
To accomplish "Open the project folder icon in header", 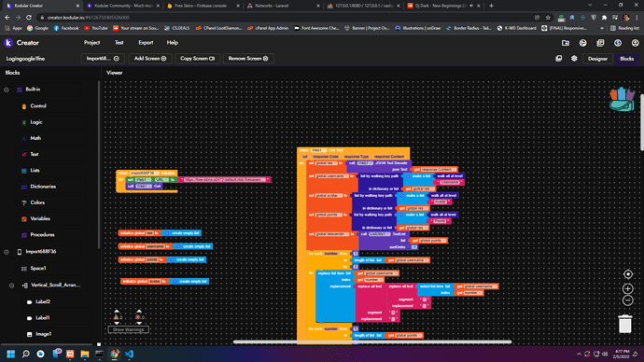I will [566, 43].
